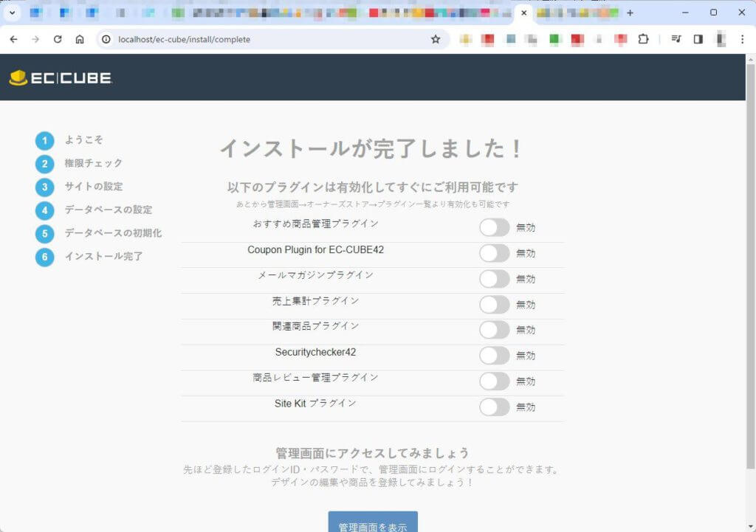The image size is (756, 532).
Task: Open the media control icon in toolbar
Action: pyautogui.click(x=676, y=39)
